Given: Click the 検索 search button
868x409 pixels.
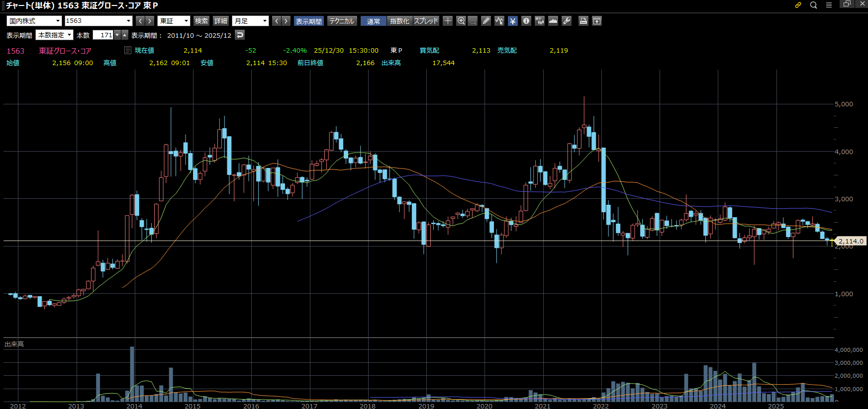Looking at the screenshot, I should pyautogui.click(x=201, y=21).
